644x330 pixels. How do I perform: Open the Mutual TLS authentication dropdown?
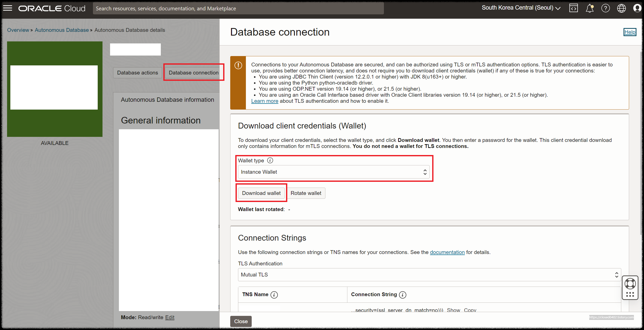tap(429, 275)
